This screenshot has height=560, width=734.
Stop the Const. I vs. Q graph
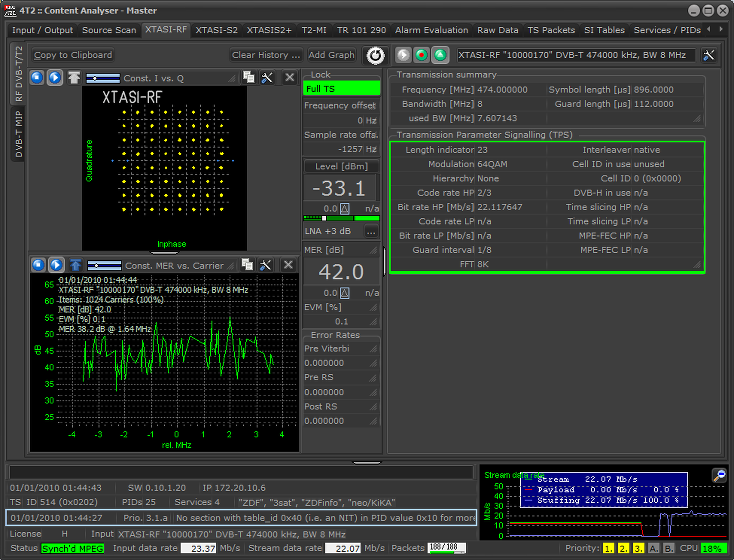[x=37, y=77]
